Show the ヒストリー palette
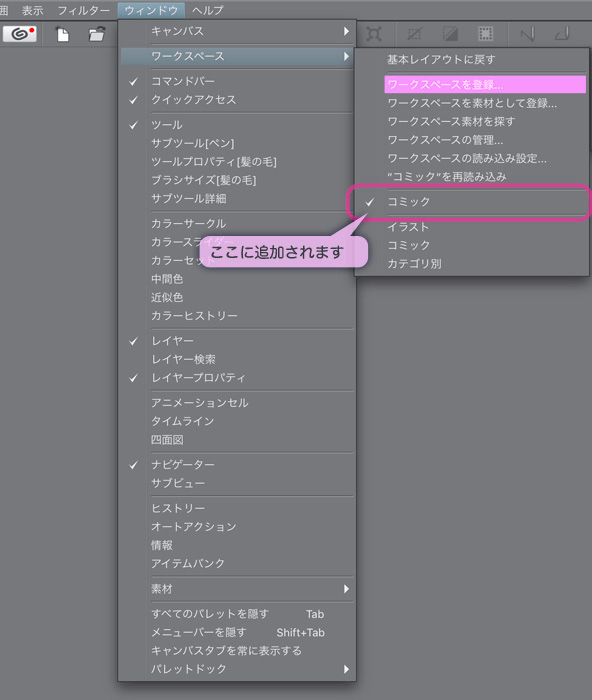This screenshot has height=700, width=592. click(x=238, y=508)
